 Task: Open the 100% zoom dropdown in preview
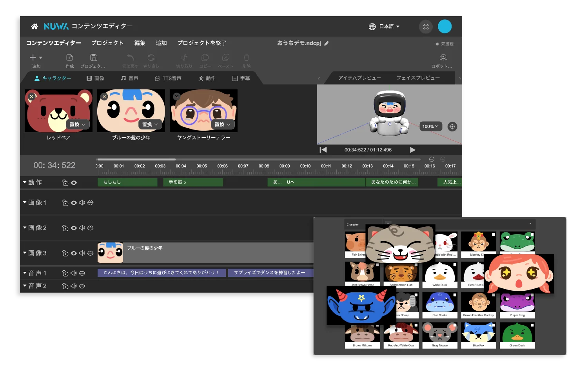(x=430, y=126)
